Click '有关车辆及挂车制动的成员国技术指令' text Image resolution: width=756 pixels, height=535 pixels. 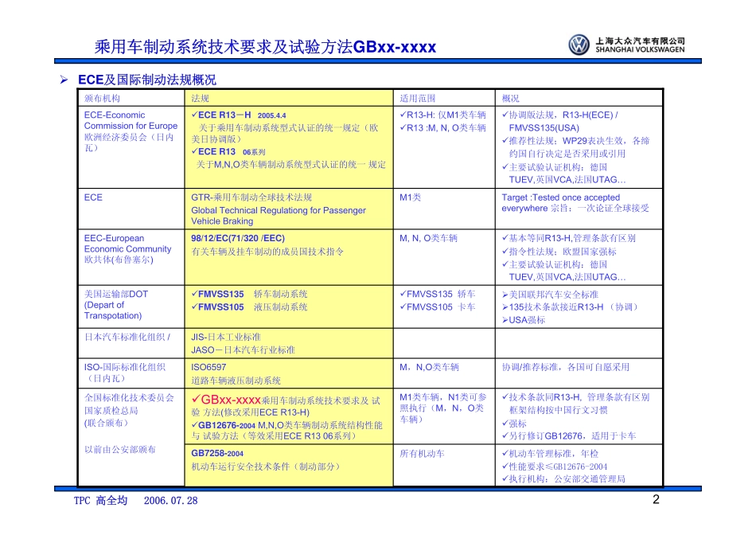point(267,252)
